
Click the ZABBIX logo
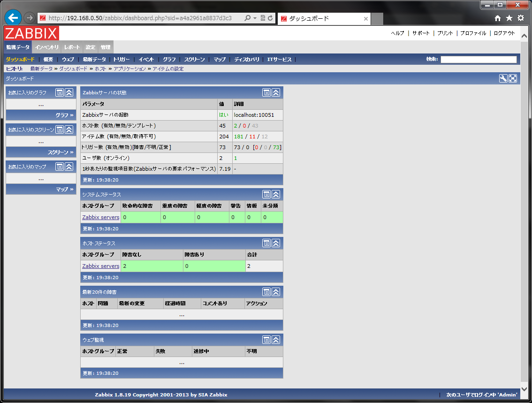click(31, 33)
